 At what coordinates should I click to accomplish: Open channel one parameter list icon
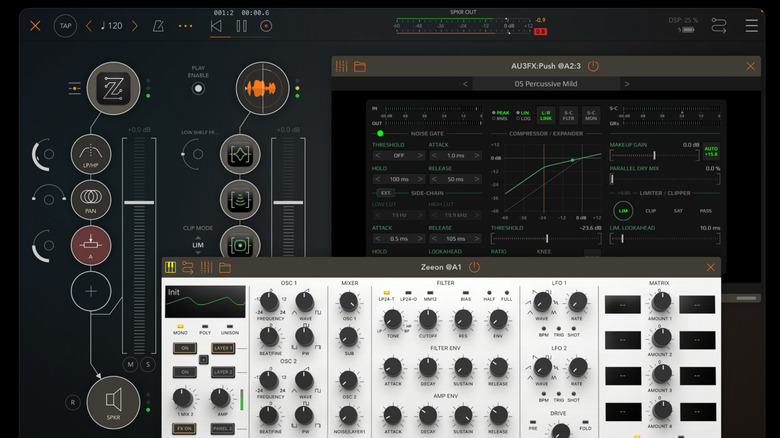pos(75,89)
